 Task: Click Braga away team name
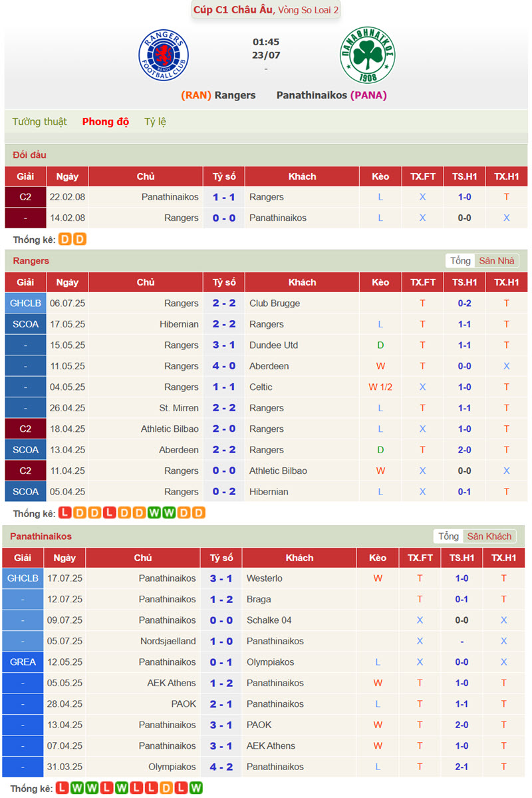[259, 600]
